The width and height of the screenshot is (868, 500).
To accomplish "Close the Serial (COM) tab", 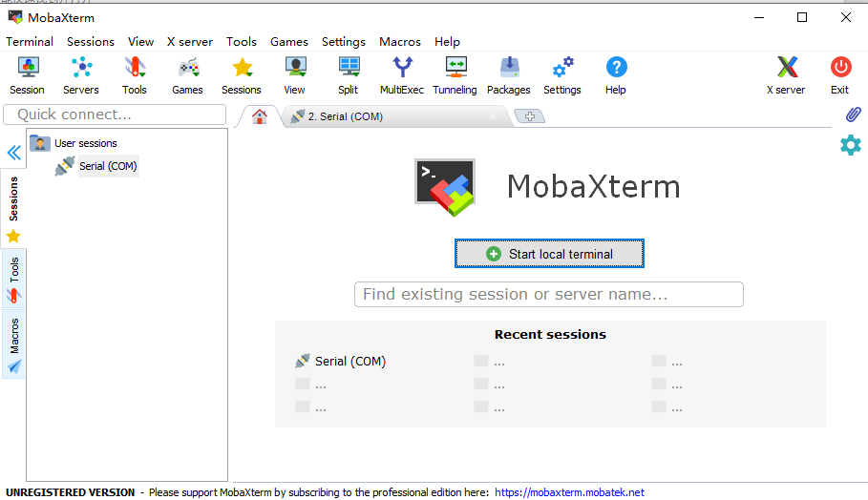I will 493,116.
